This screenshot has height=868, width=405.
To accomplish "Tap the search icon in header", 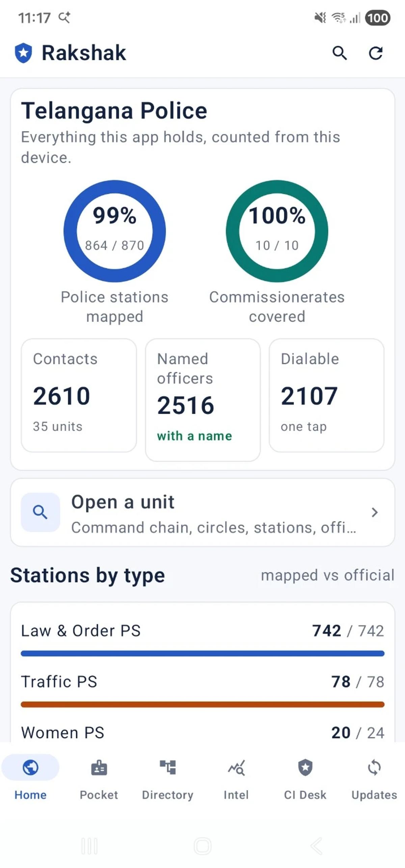I will 340,53.
